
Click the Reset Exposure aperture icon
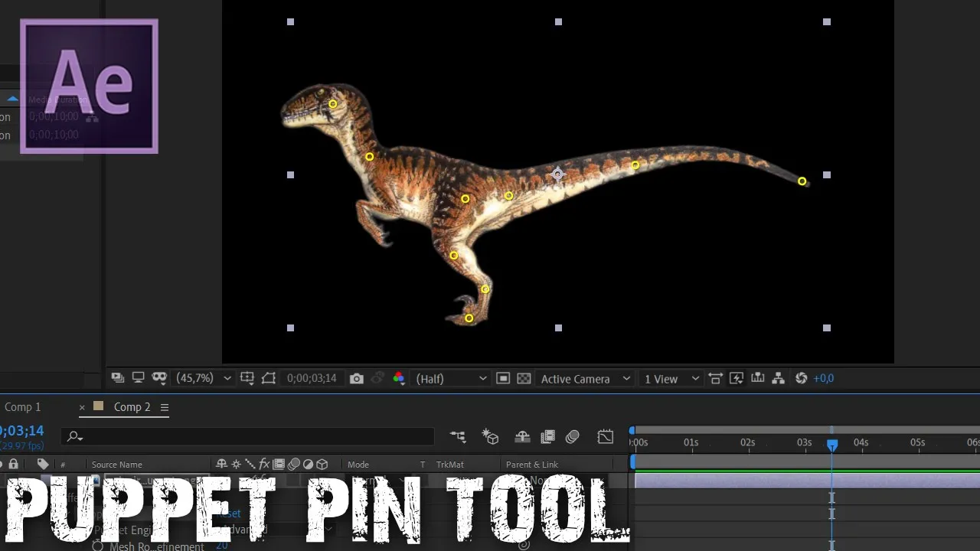click(x=801, y=378)
